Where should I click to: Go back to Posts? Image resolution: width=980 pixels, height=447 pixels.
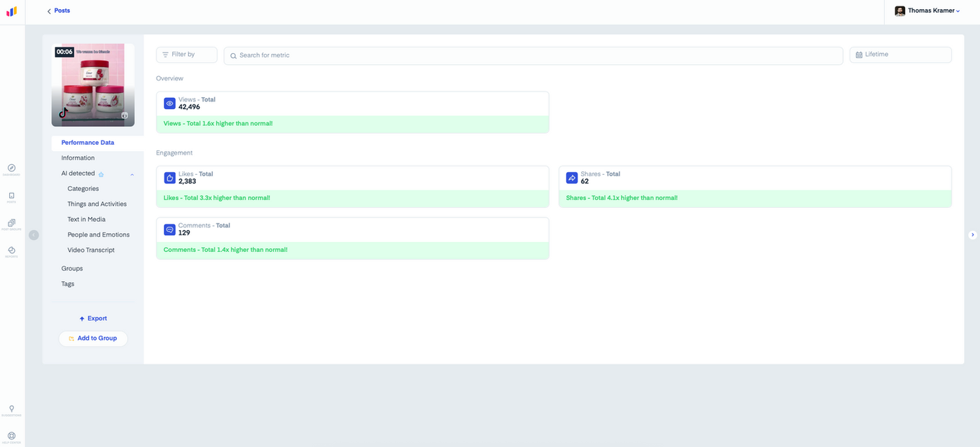coord(58,10)
